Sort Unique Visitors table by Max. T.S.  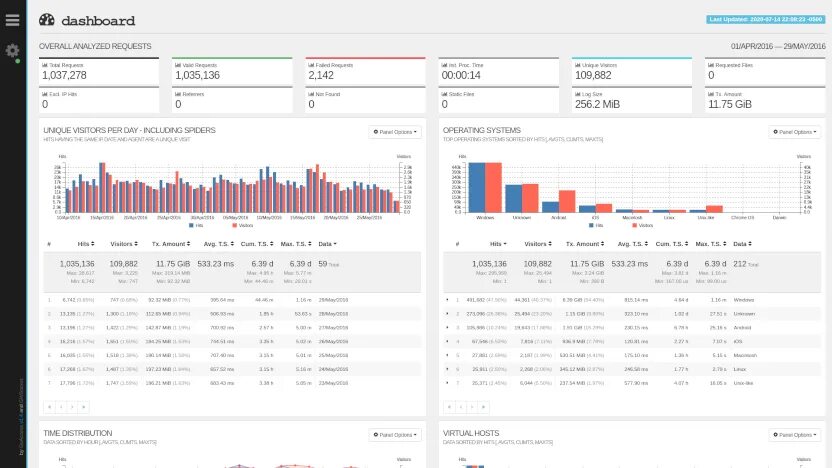click(x=296, y=244)
